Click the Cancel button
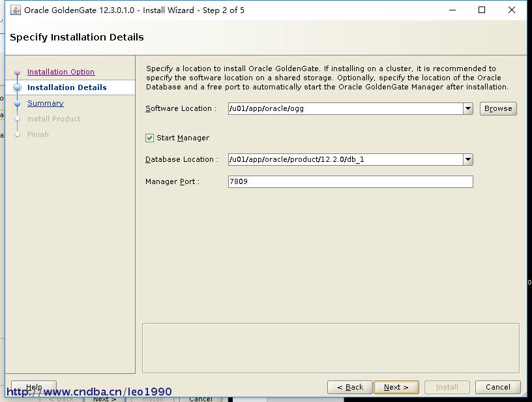 point(497,387)
